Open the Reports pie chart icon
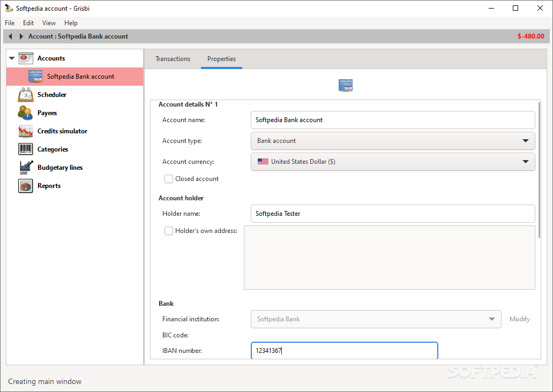 coord(25,186)
